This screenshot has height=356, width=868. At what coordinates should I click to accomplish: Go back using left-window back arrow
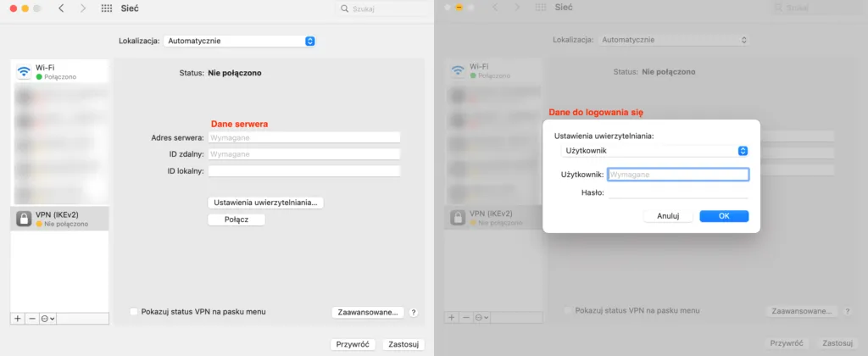(x=61, y=8)
